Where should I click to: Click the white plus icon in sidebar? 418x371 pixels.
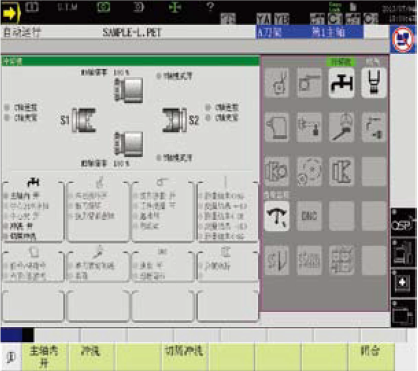tap(403, 282)
